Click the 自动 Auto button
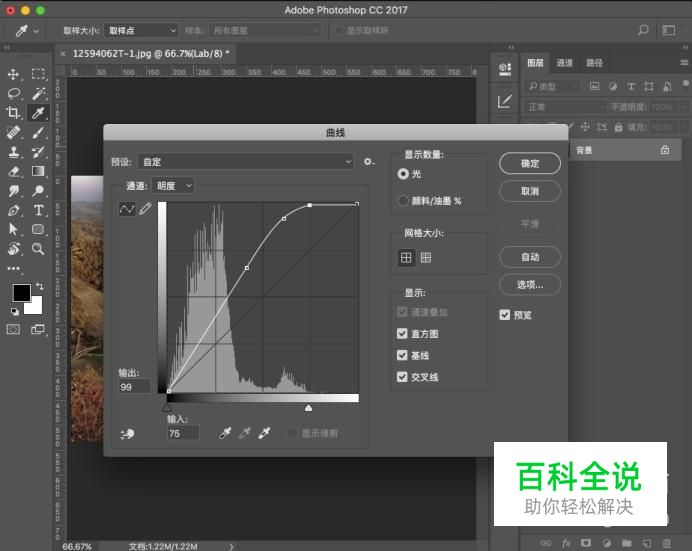Image resolution: width=692 pixels, height=551 pixels. click(530, 257)
